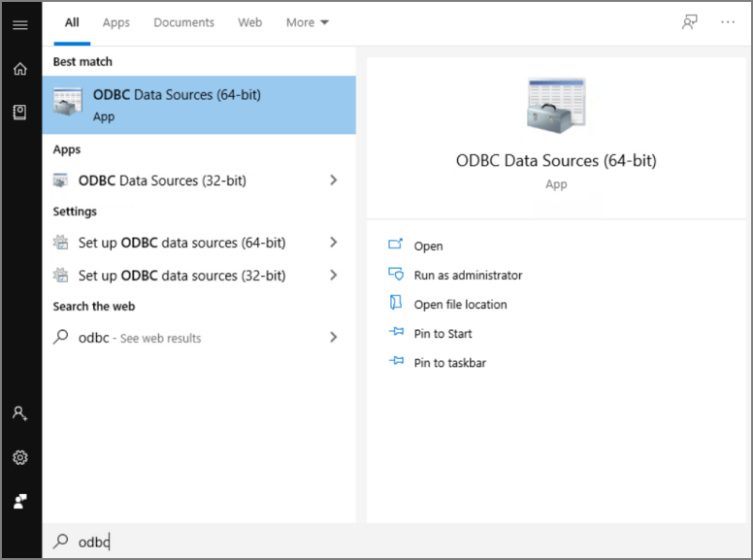Click the sidebar account user icon
The width and height of the screenshot is (753, 560).
(19, 412)
